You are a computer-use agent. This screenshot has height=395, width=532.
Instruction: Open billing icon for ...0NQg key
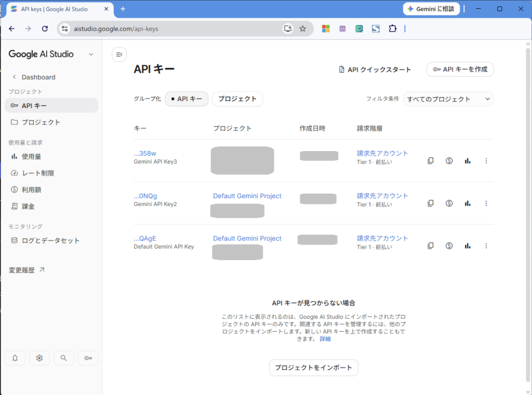[x=449, y=203]
